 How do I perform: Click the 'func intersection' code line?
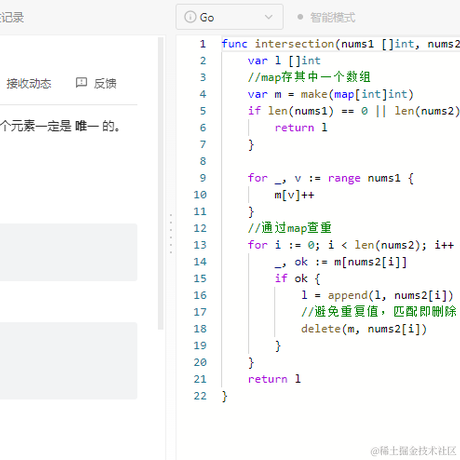tap(341, 44)
